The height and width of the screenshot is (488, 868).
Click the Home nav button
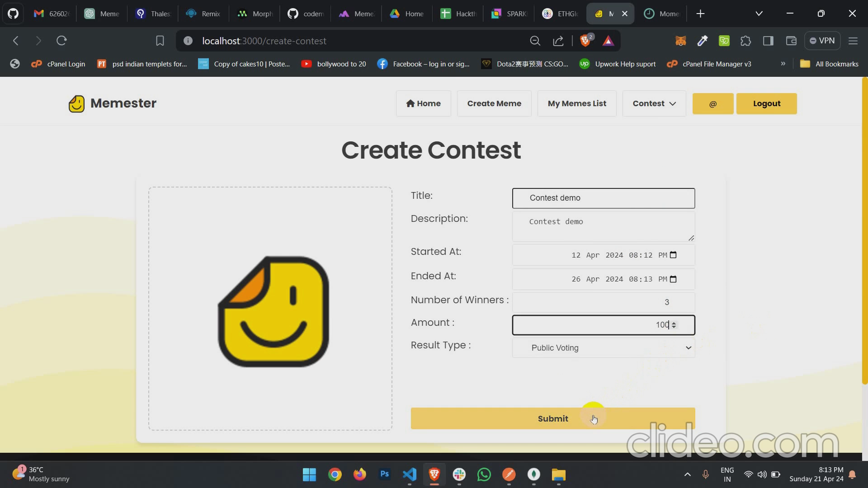(x=423, y=103)
